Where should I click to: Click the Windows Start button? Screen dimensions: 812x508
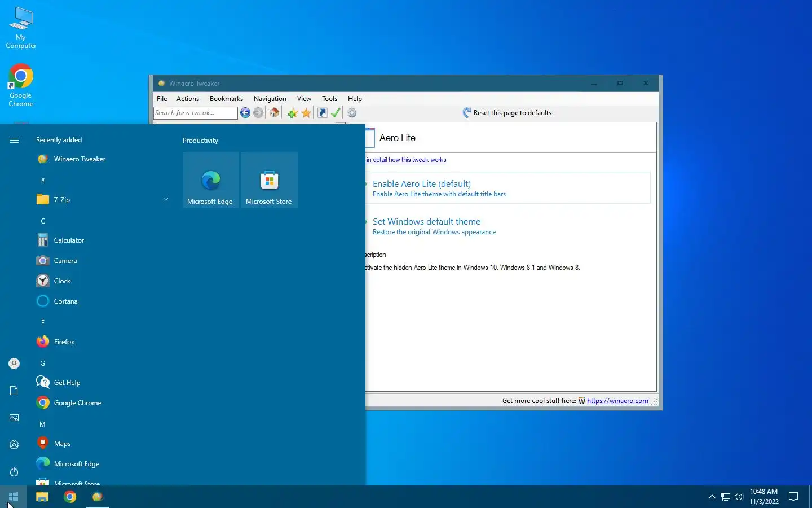(x=14, y=497)
